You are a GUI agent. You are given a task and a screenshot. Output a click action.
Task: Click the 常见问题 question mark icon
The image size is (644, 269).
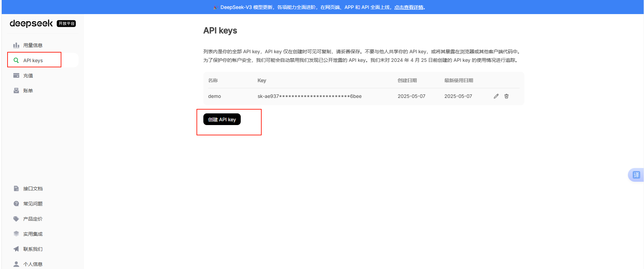tap(16, 204)
